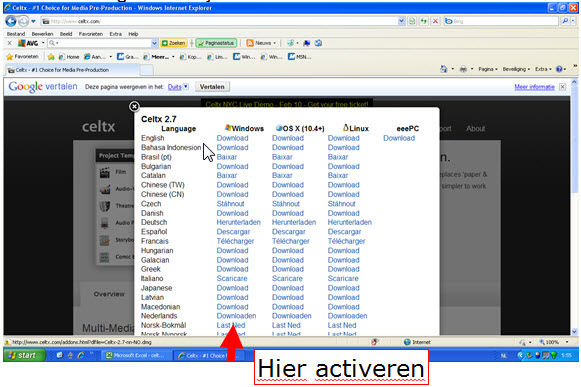Open the Beveiliging command bar menu

click(x=516, y=69)
